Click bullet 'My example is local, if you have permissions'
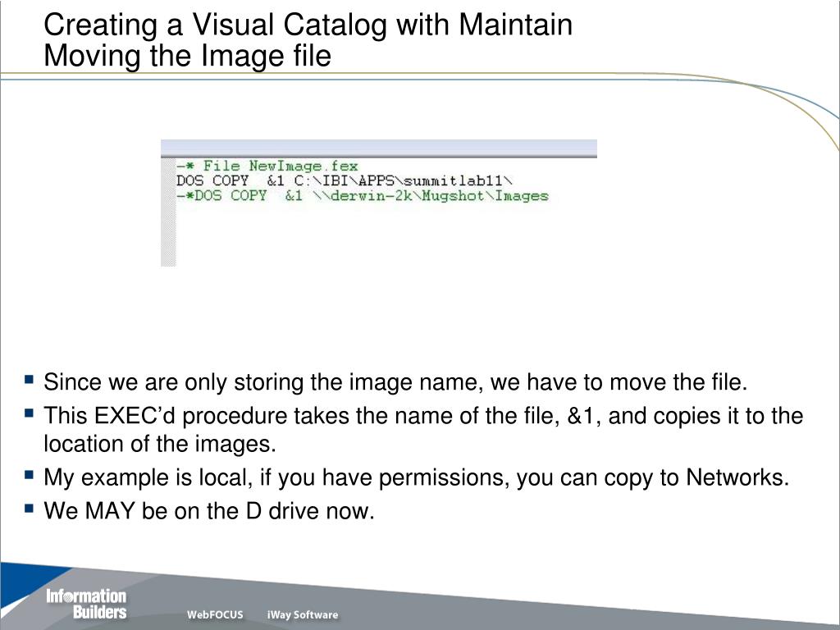Viewport: 840px width, 630px height. pyautogui.click(x=416, y=477)
